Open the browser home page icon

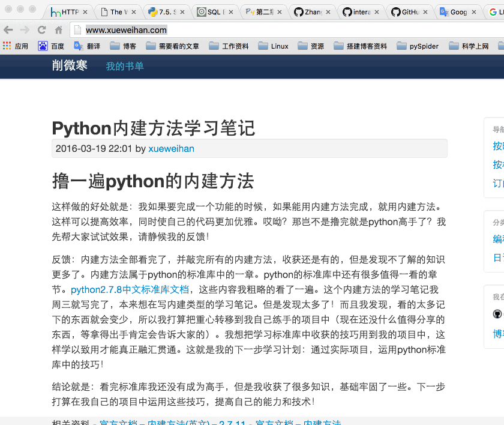tap(59, 30)
